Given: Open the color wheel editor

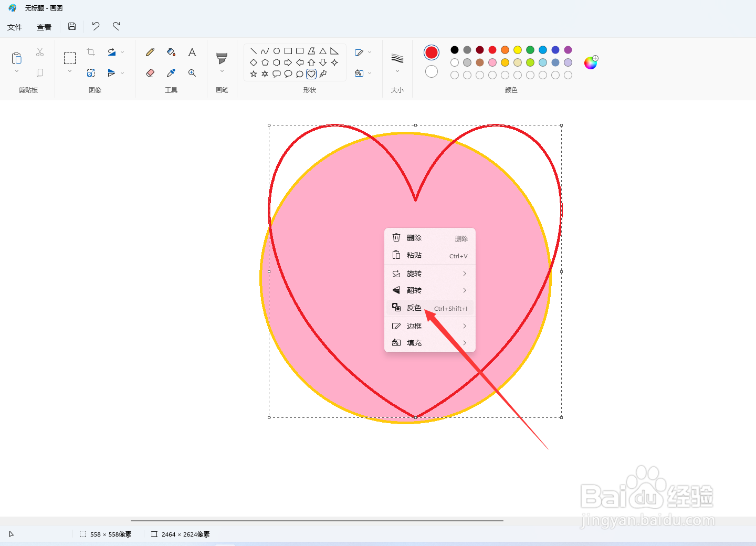Looking at the screenshot, I should point(591,62).
